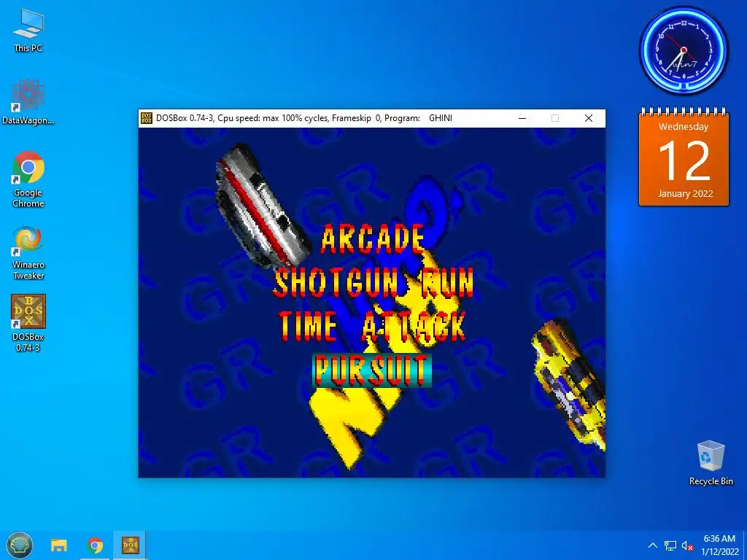Click the DOSBox window title bar icon
Viewport: 747px width, 560px height.
point(146,118)
